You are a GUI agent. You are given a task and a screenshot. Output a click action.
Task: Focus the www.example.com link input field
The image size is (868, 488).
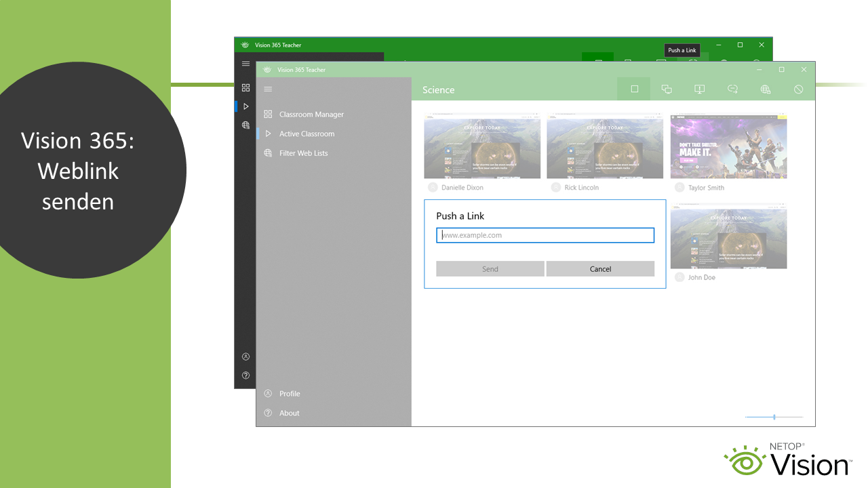pos(545,235)
